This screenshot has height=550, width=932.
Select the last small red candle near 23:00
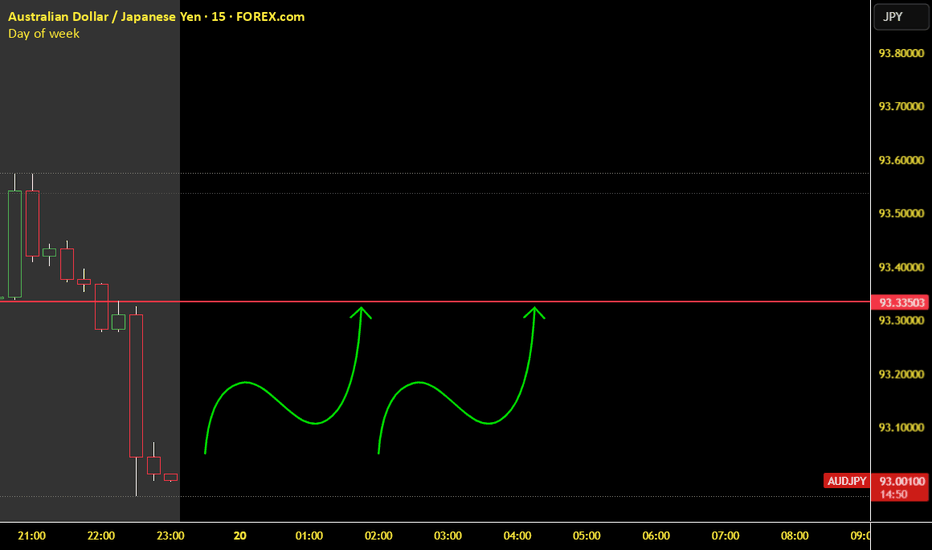(171, 477)
